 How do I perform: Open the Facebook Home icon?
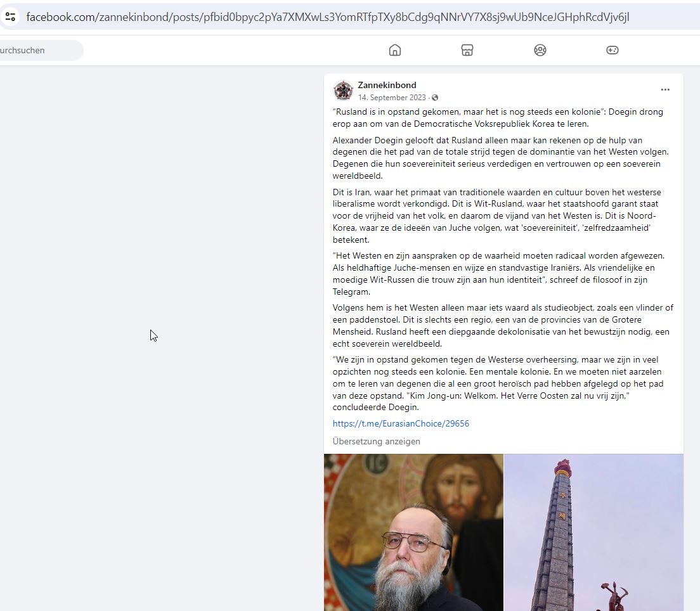tap(394, 50)
